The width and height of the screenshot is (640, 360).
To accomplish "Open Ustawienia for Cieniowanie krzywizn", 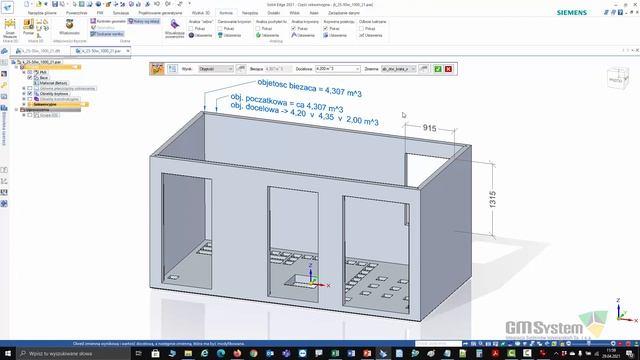I will coord(230,36).
